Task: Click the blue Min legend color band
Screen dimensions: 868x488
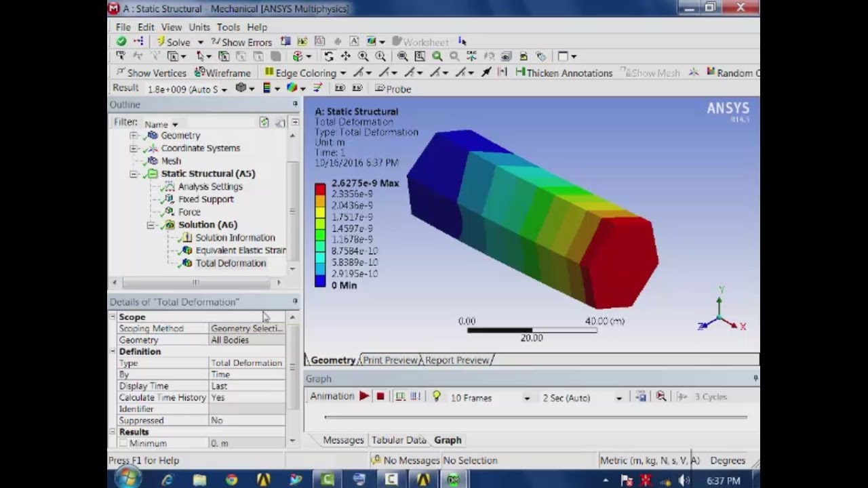Action: click(320, 281)
